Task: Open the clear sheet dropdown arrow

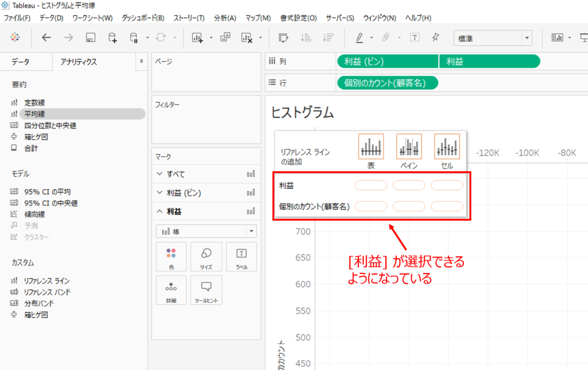Action: tap(260, 38)
